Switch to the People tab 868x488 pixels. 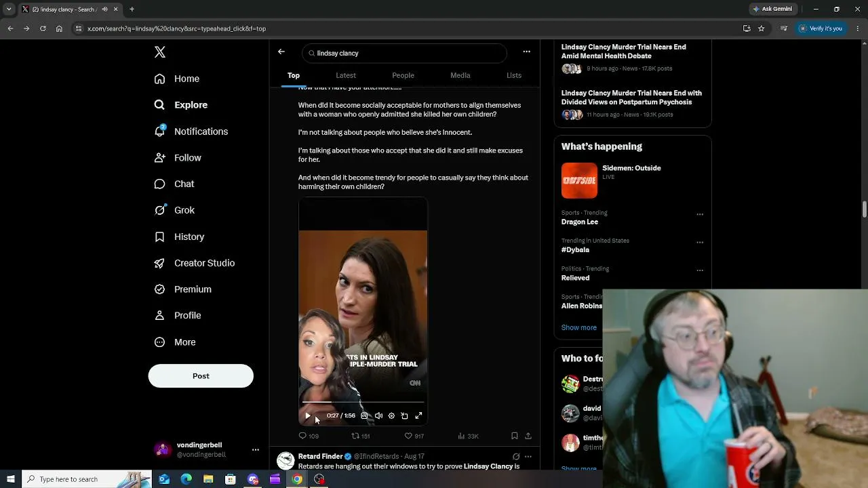coord(403,75)
